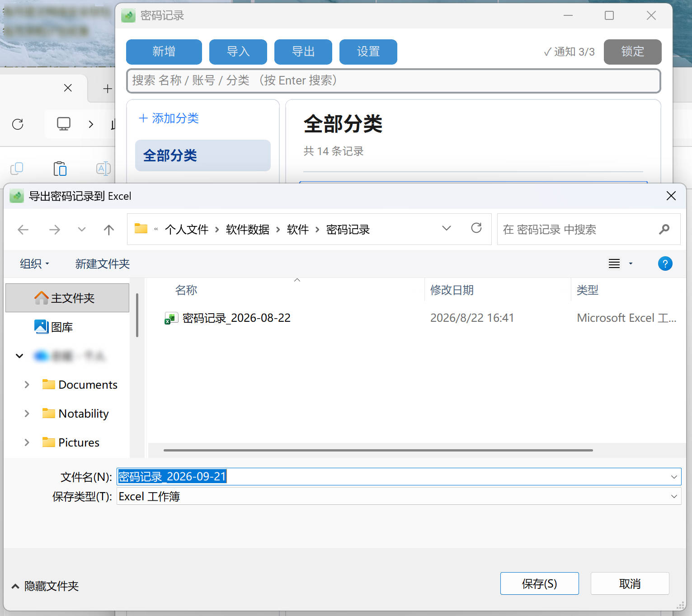The height and width of the screenshot is (616, 692).
Task: Open 组织 menu
Action: [34, 263]
